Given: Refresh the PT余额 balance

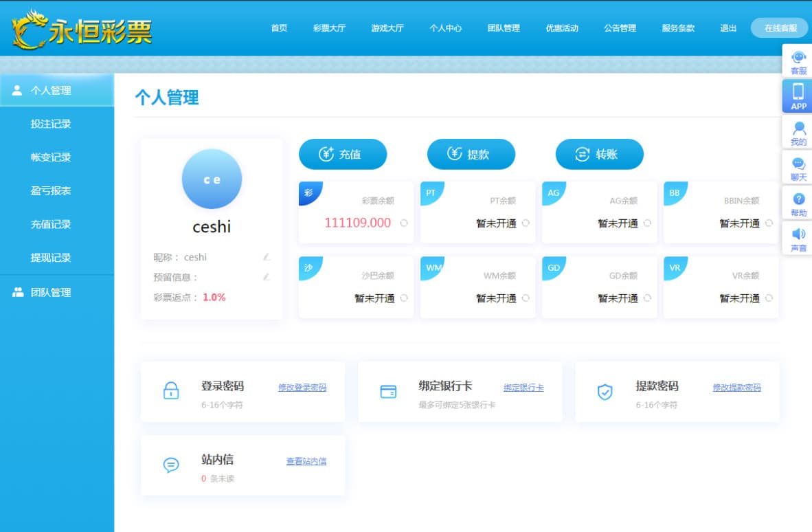Looking at the screenshot, I should (526, 223).
